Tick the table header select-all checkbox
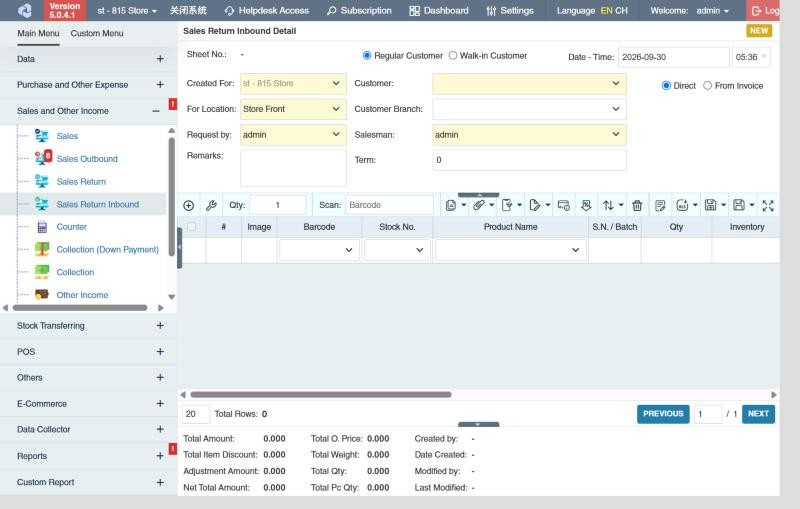This screenshot has width=800, height=509. coord(192,226)
